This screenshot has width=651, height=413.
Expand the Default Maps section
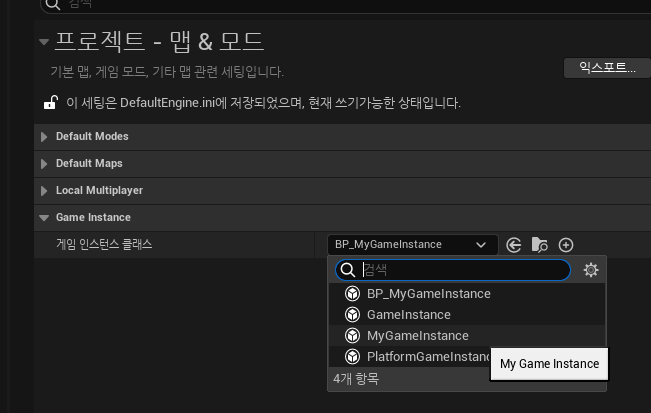pos(44,164)
